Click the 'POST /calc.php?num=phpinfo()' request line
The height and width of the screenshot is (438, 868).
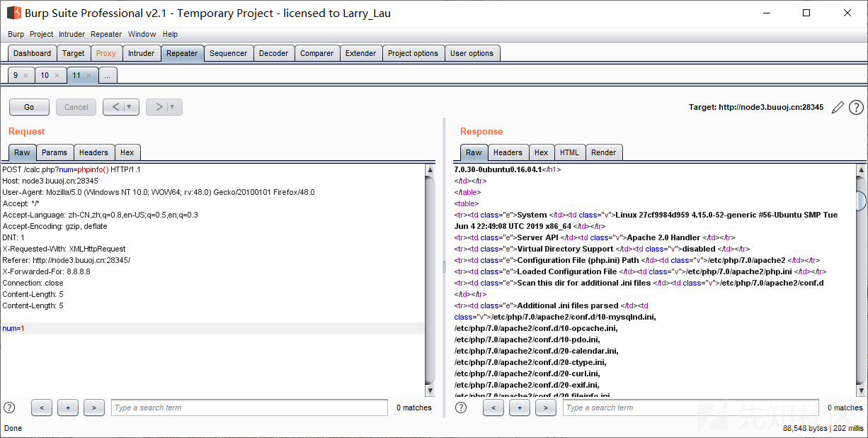(72, 169)
